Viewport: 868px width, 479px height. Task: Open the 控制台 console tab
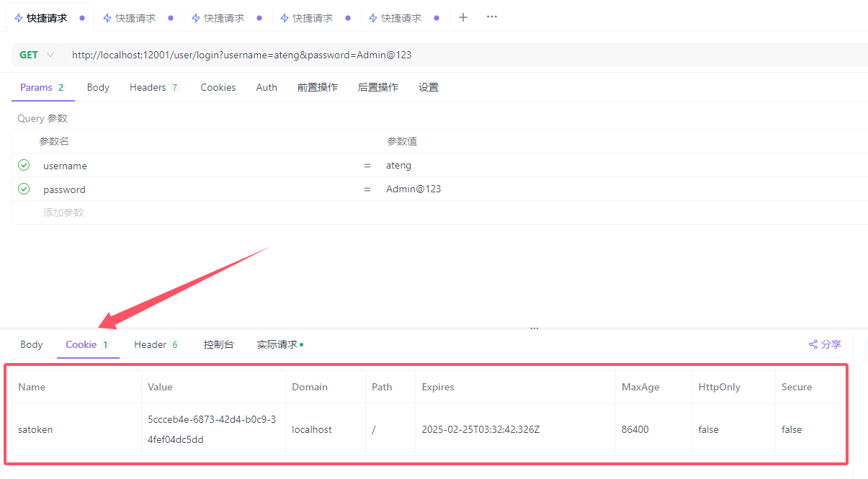coord(219,344)
